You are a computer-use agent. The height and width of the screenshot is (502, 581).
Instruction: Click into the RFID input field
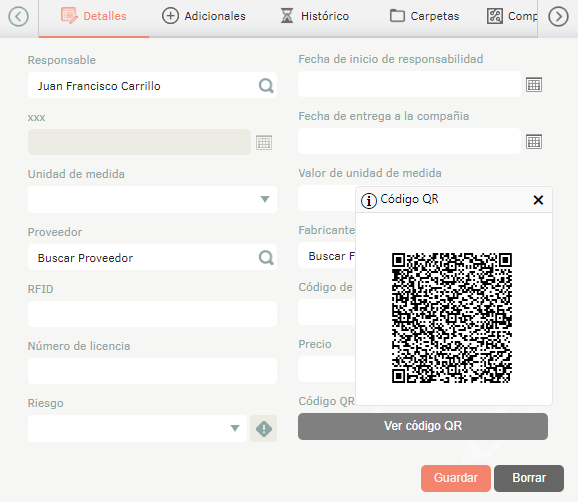coord(152,314)
